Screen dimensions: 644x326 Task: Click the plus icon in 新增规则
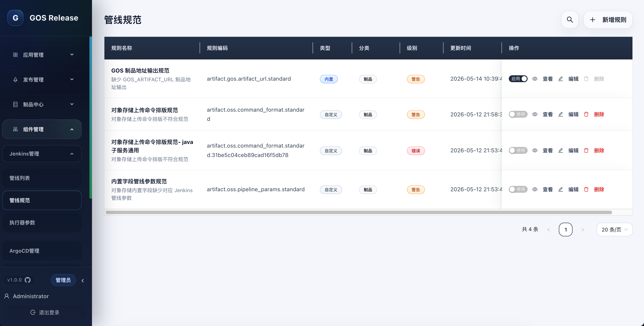pos(592,20)
